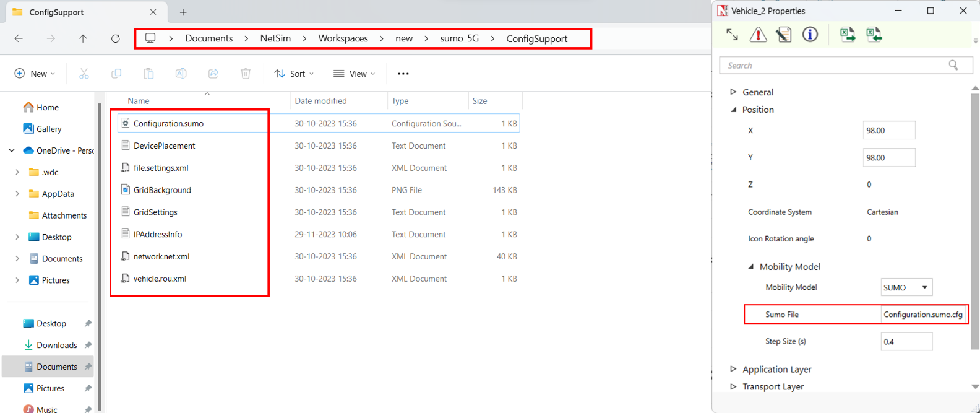Select Home in navigation pane
This screenshot has height=413, width=980.
(x=48, y=107)
